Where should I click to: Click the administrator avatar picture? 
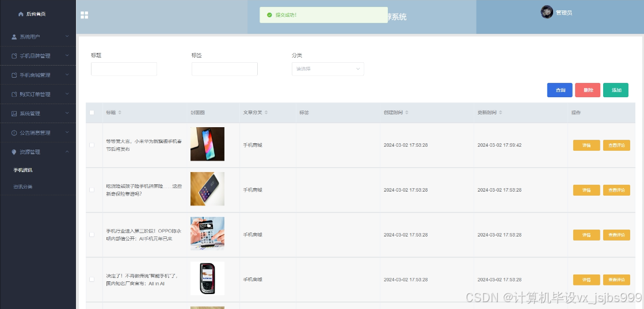tap(547, 12)
